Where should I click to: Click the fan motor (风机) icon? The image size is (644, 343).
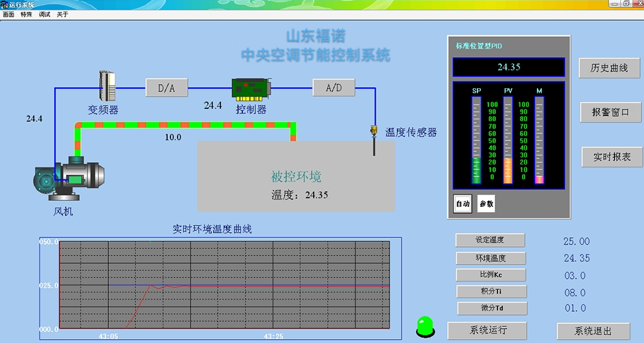pyautogui.click(x=69, y=178)
